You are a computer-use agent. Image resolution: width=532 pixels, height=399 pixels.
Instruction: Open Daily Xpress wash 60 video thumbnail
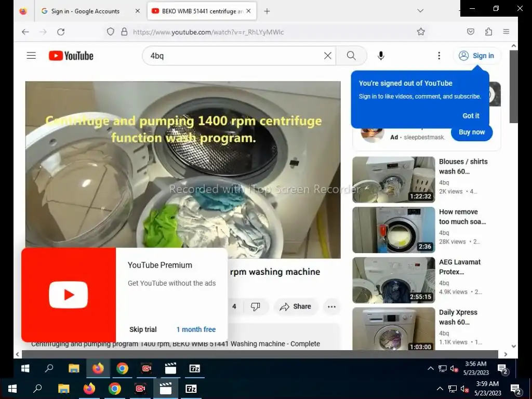tap(394, 328)
